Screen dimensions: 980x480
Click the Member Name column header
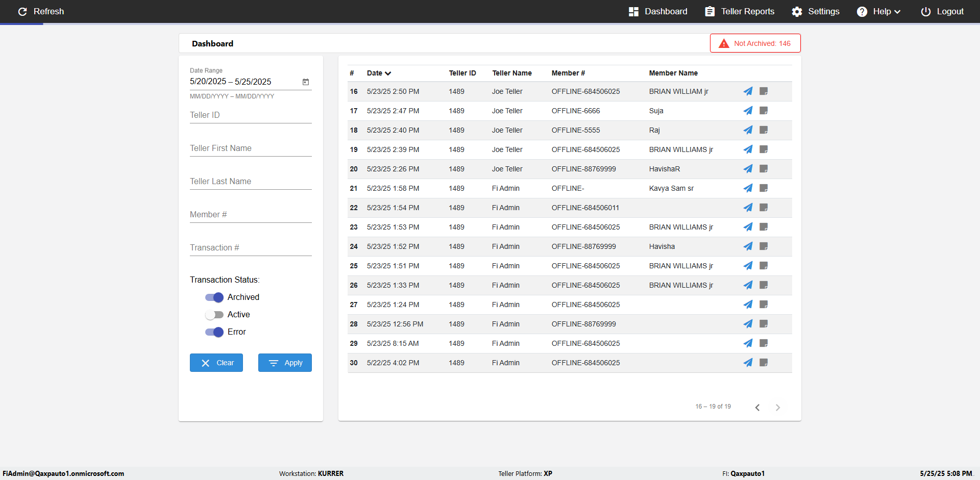tap(673, 73)
